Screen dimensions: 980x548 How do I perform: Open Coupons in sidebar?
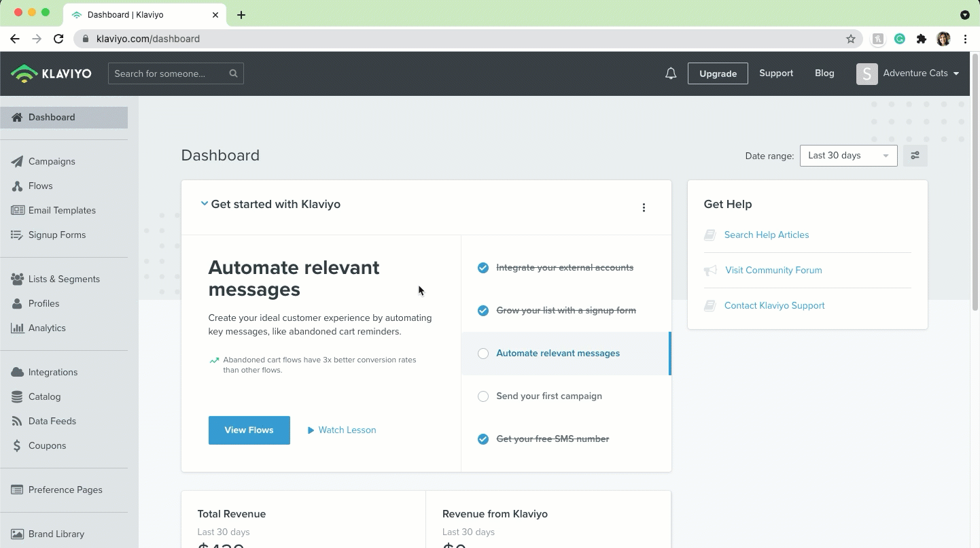click(47, 445)
